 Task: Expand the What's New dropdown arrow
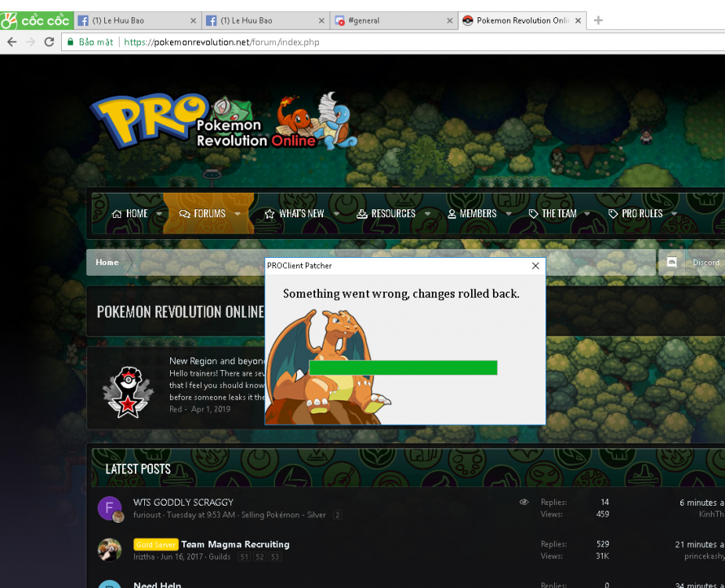tap(336, 213)
